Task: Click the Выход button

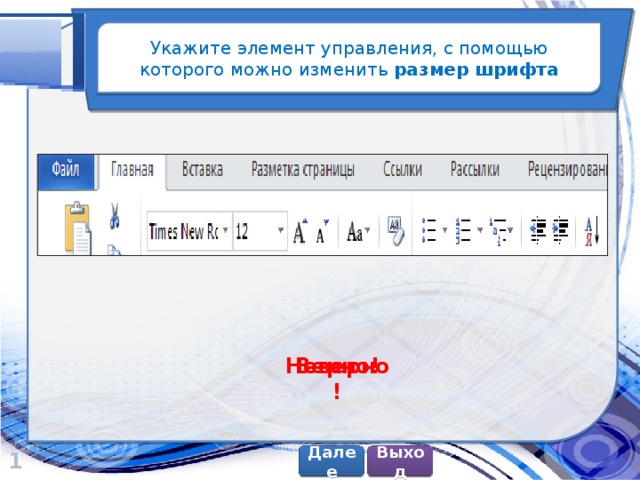Action: click(400, 460)
